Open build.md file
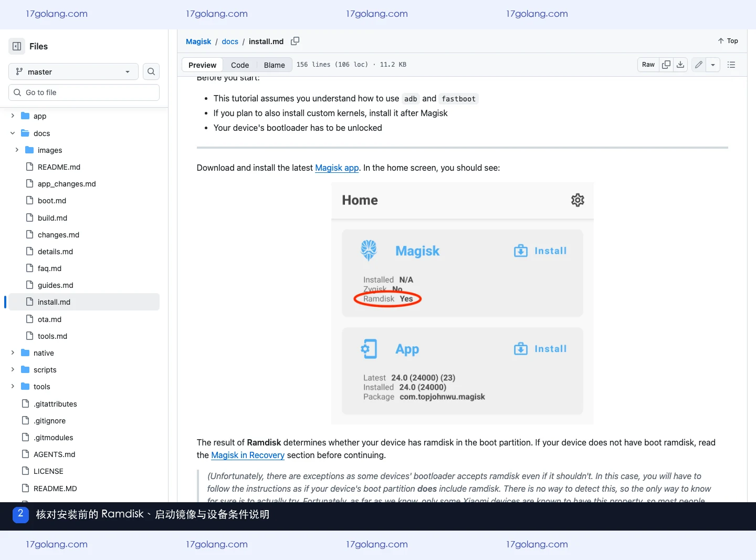Image resolution: width=756 pixels, height=560 pixels. pos(52,218)
